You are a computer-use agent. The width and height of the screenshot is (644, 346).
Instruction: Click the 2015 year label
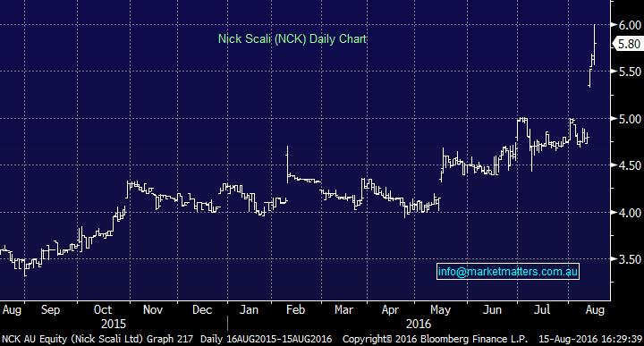[114, 324]
